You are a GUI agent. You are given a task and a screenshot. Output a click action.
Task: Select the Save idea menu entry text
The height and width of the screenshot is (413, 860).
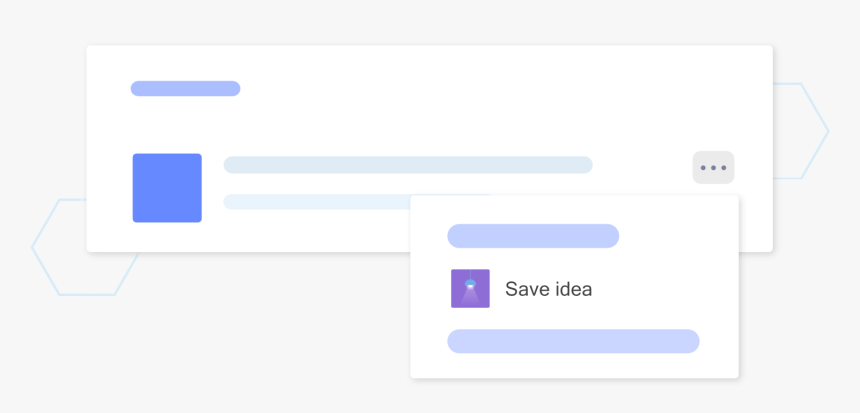[x=548, y=289]
